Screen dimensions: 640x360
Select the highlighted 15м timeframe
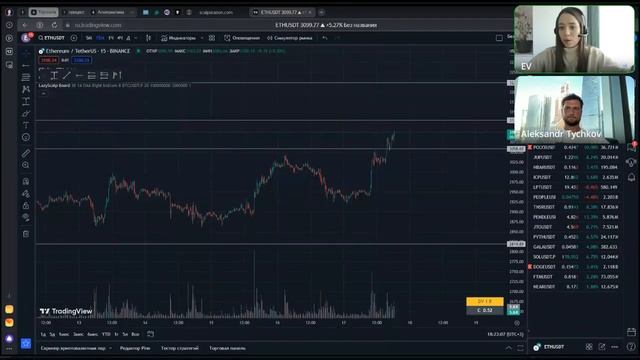coord(100,38)
